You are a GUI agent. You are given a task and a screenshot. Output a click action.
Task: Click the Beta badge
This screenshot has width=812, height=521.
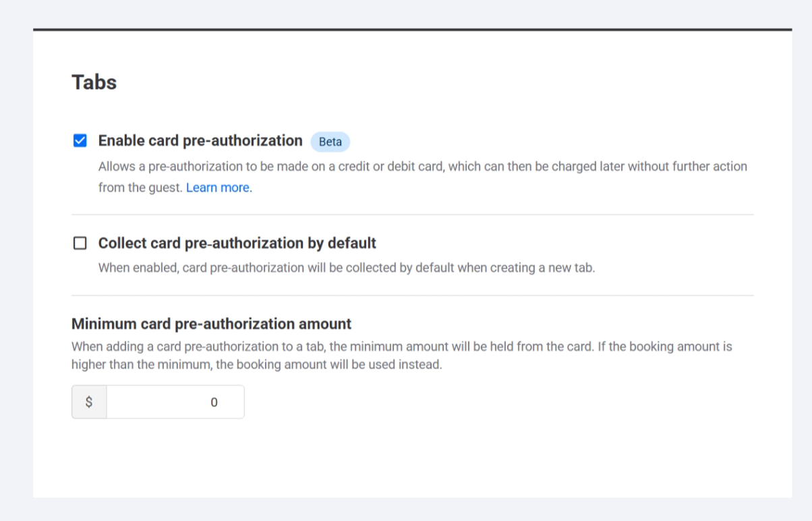coord(330,142)
